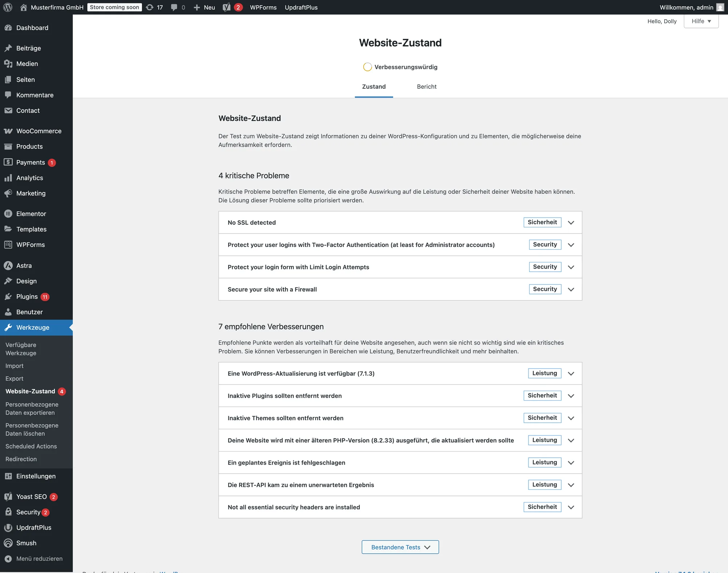Image resolution: width=728 pixels, height=573 pixels.
Task: Open WooCommerce menu in sidebar
Action: click(36, 131)
